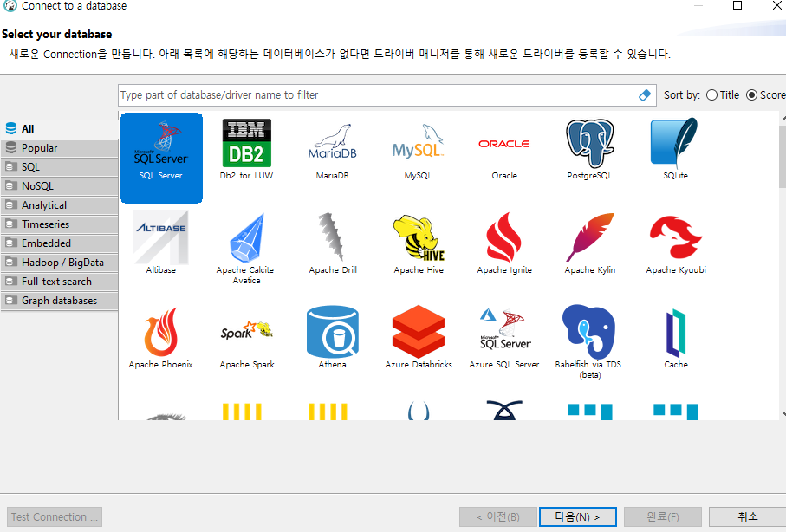Open the SQL category
This screenshot has width=786, height=532.
pyautogui.click(x=59, y=167)
